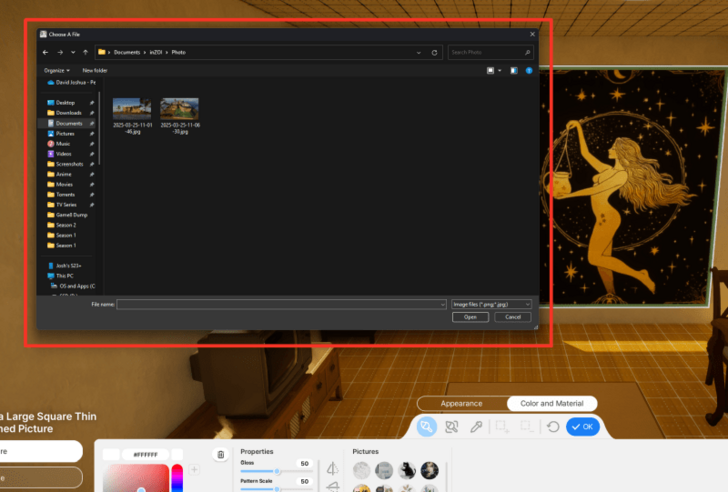This screenshot has height=492, width=728.
Task: Select the David Joshua OneDrive entry
Action: pyautogui.click(x=72, y=82)
